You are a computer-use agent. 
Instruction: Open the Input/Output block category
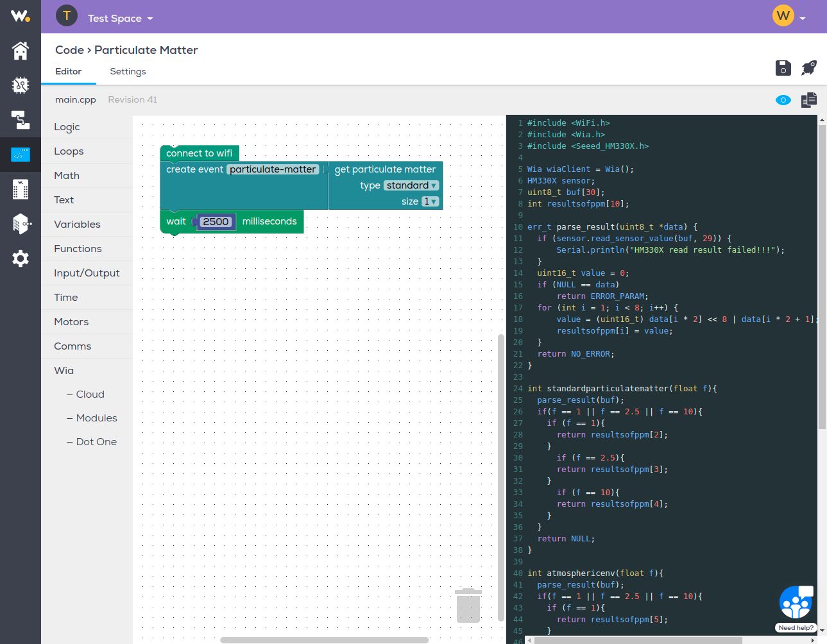click(x=87, y=273)
